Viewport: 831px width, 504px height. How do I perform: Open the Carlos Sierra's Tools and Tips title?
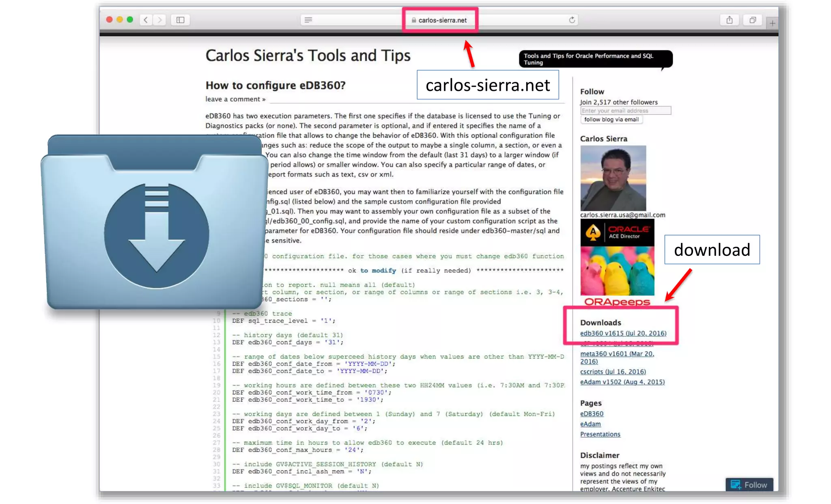(308, 55)
